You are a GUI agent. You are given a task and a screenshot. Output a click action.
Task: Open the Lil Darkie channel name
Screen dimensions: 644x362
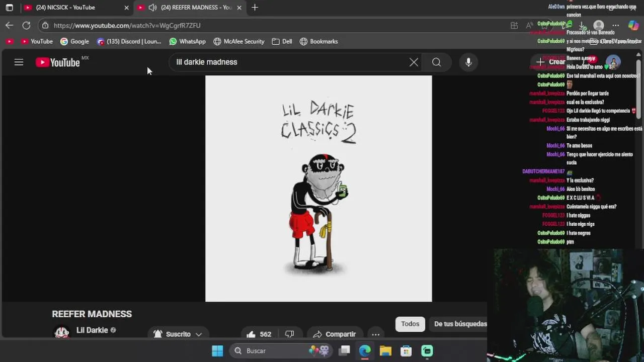(92, 330)
